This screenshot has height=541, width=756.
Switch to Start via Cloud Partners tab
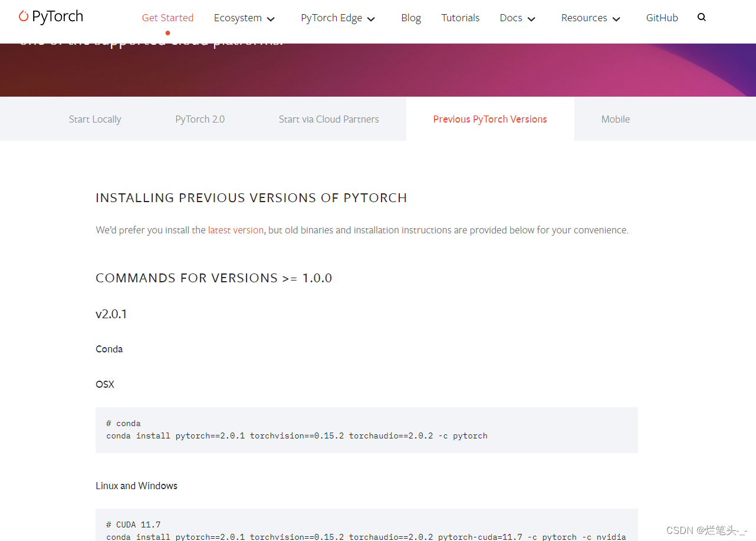[329, 119]
